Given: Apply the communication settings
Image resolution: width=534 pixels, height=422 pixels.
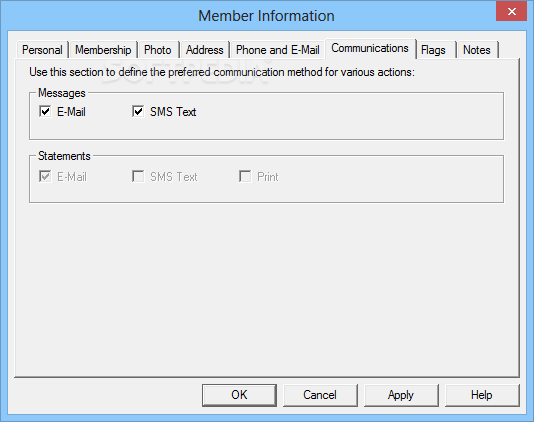Looking at the screenshot, I should click(401, 395).
